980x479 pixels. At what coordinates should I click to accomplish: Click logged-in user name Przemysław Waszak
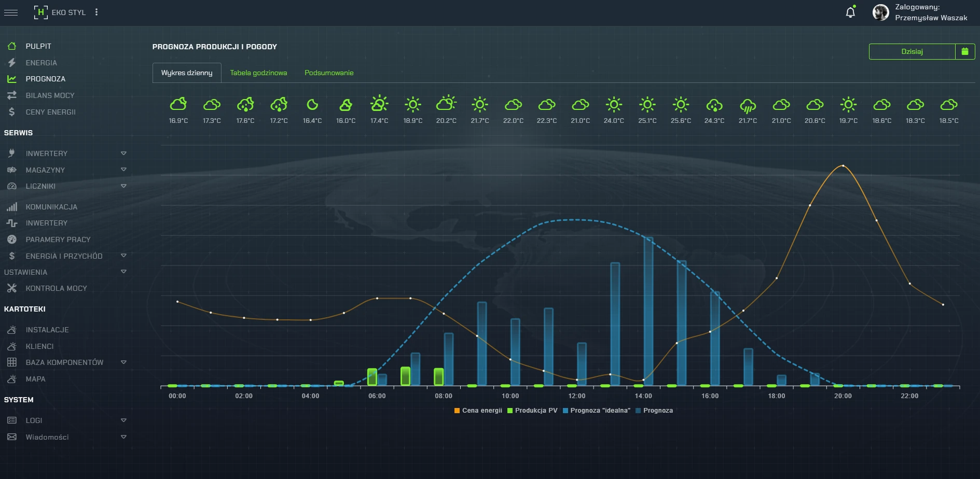pyautogui.click(x=931, y=18)
